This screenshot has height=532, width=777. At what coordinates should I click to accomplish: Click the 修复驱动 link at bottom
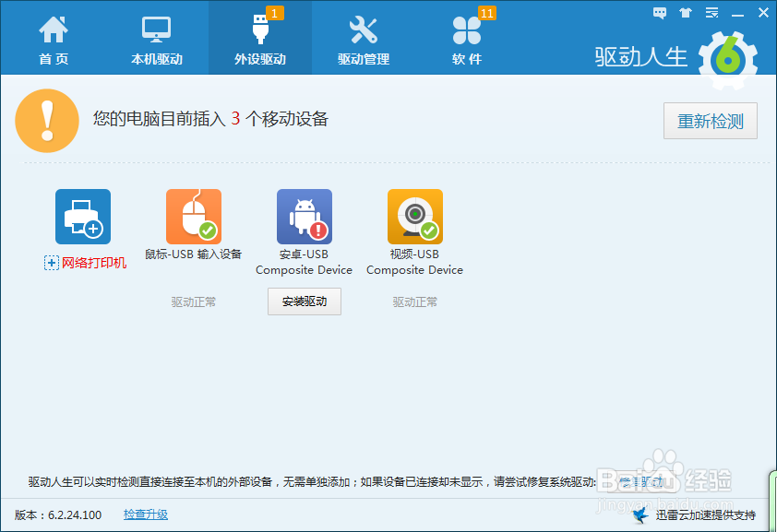pyautogui.click(x=641, y=481)
